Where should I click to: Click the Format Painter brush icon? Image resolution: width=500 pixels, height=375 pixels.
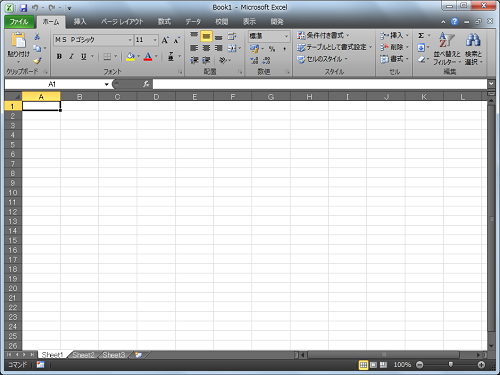tap(37, 61)
